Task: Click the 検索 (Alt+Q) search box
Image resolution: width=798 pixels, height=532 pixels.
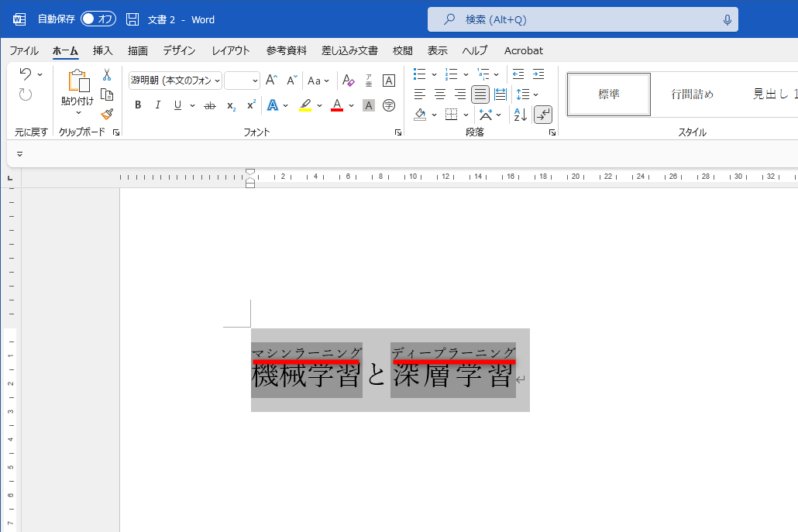Action: (x=580, y=19)
